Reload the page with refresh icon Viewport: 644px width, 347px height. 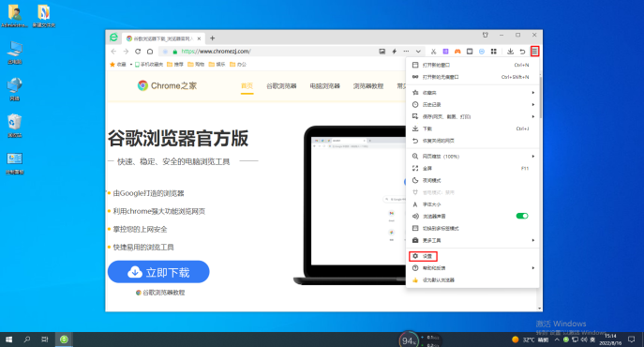pyautogui.click(x=138, y=52)
